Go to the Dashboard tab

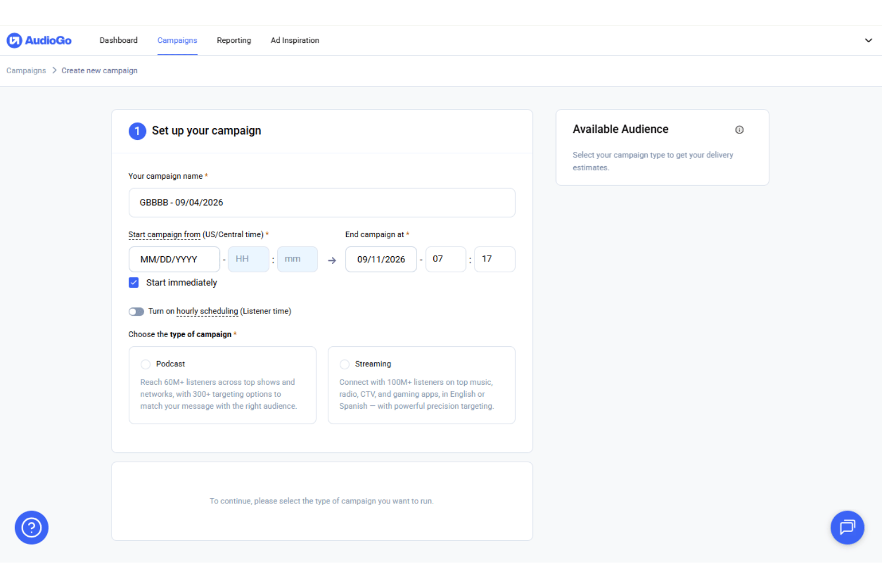click(x=119, y=41)
